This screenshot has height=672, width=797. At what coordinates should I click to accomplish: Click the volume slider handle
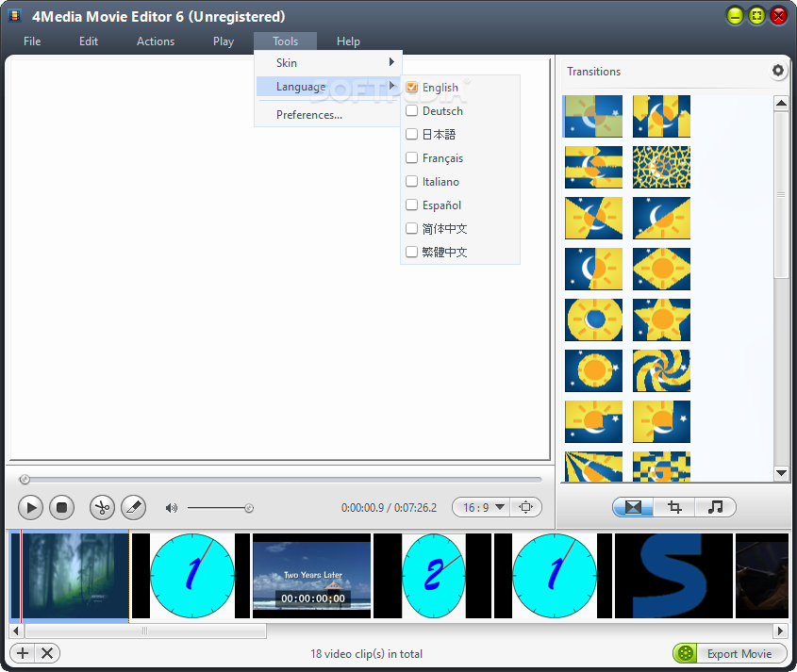click(x=249, y=508)
